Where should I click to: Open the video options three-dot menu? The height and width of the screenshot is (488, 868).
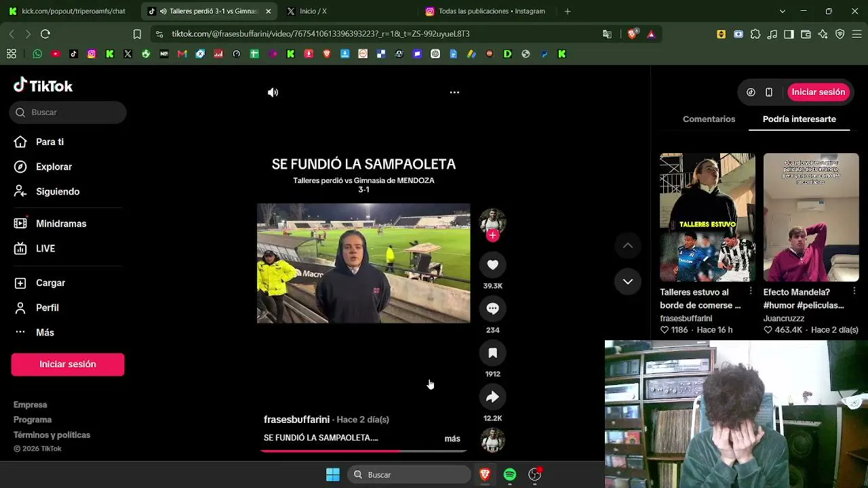[454, 92]
